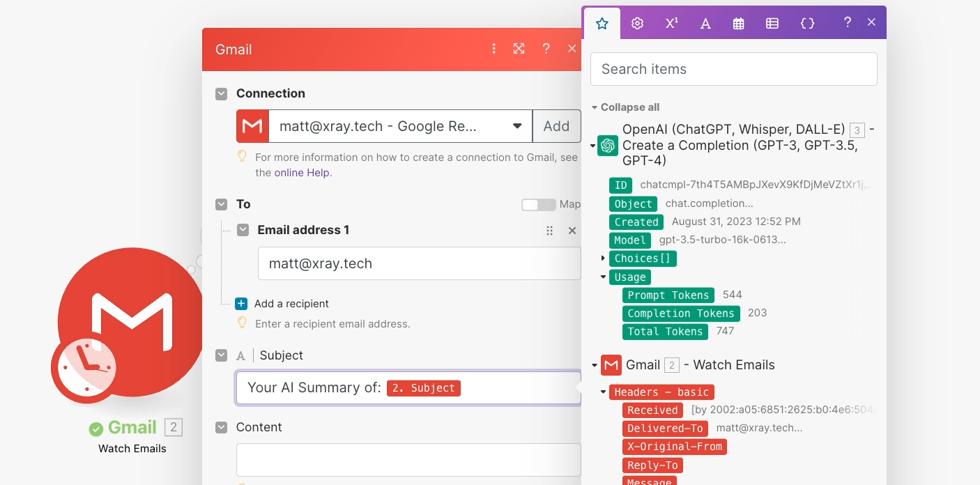This screenshot has width=980, height=485.
Task: Click the Gmail Watch Emails module circle
Action: point(132,321)
